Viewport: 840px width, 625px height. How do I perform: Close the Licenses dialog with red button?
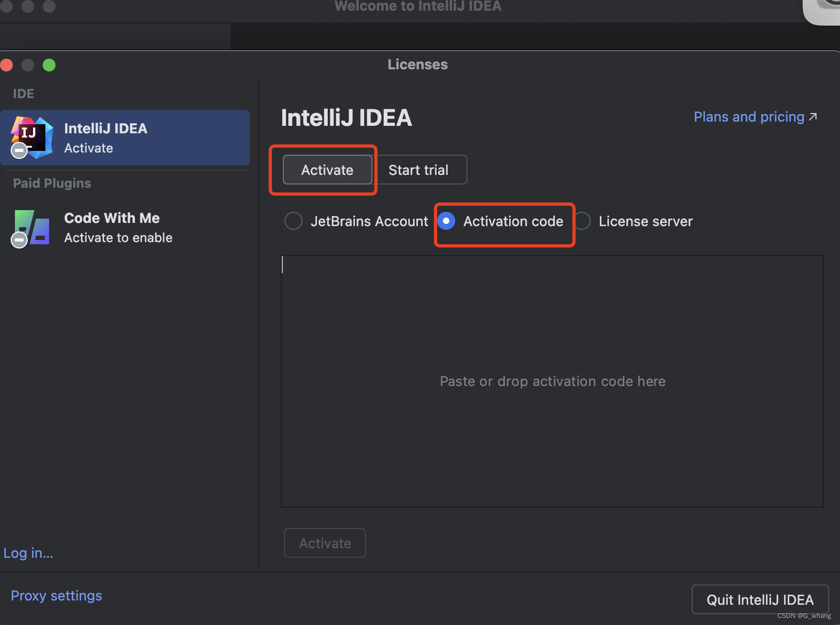tap(7, 65)
